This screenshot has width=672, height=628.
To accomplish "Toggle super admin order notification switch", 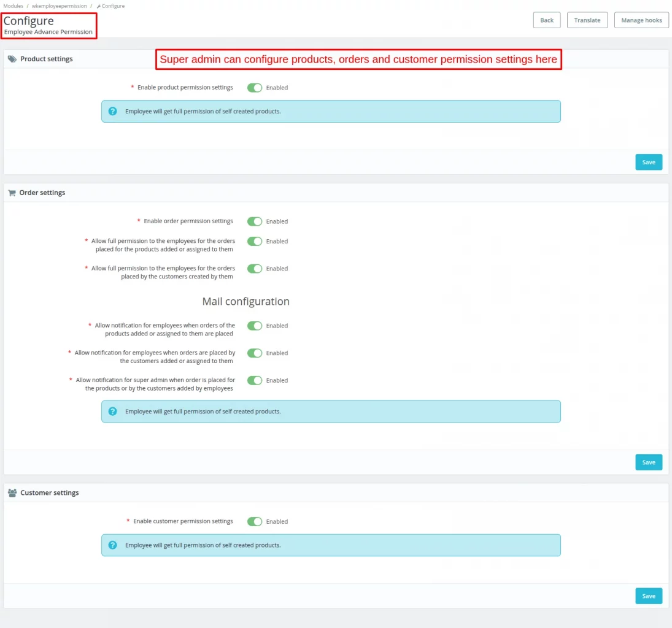I will (x=255, y=380).
